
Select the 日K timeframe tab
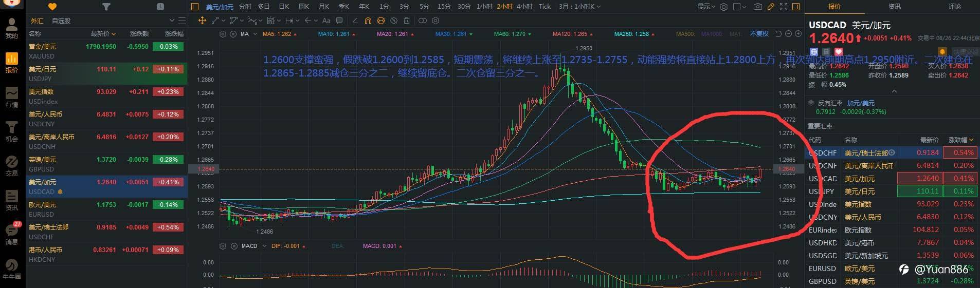[x=284, y=7]
